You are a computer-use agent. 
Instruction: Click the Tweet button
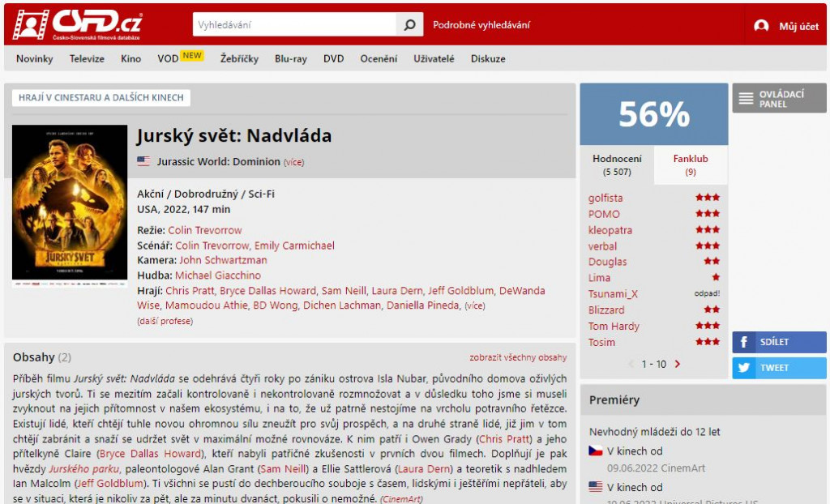point(779,368)
